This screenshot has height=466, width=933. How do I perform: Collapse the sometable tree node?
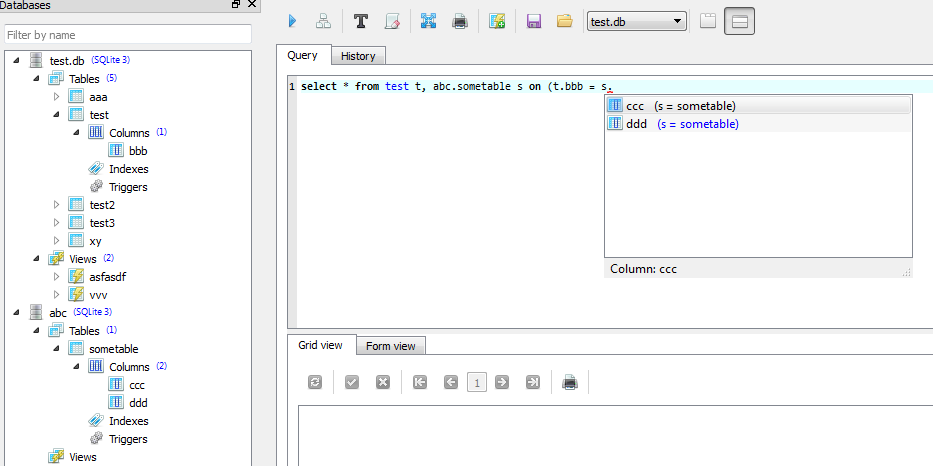pyautogui.click(x=57, y=349)
